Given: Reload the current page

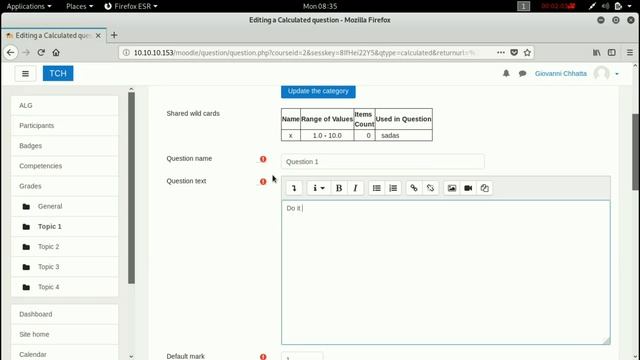Looking at the screenshot, I should tap(41, 52).
